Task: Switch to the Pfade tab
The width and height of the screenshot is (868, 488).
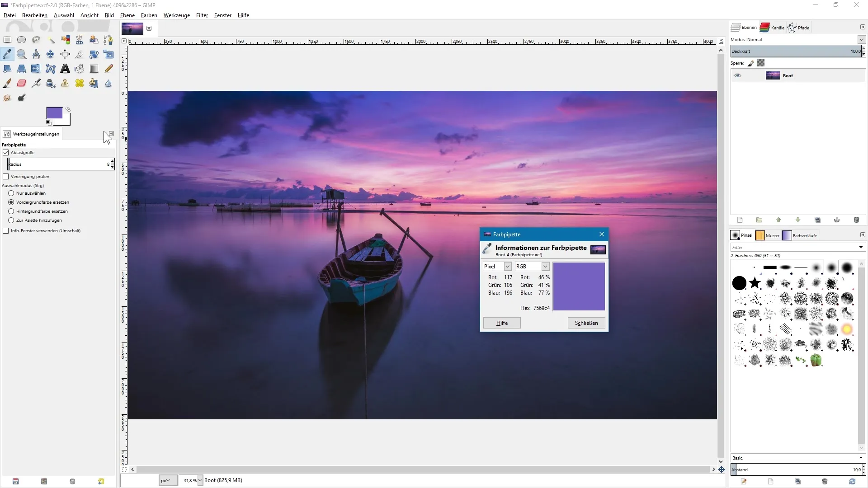Action: (x=799, y=28)
